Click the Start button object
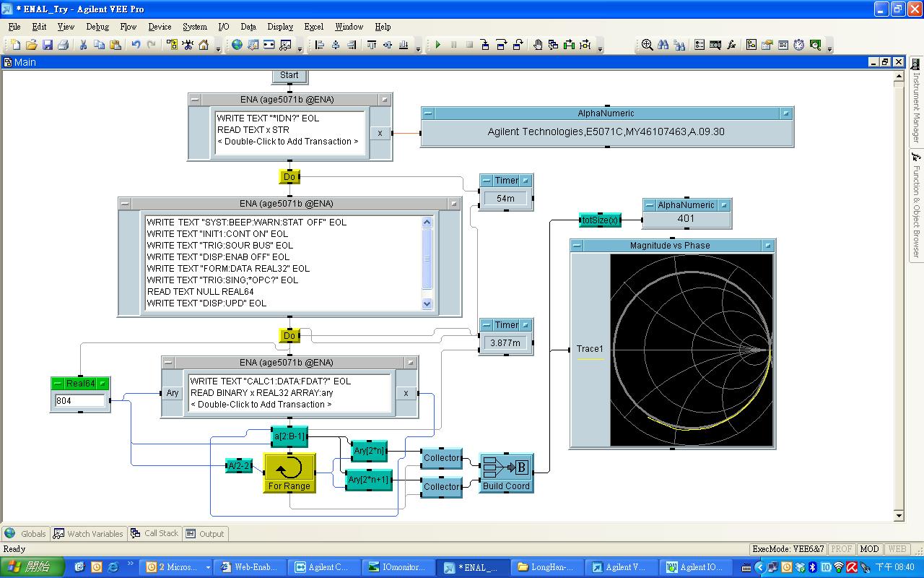Screen dimensions: 924x578 pos(289,75)
